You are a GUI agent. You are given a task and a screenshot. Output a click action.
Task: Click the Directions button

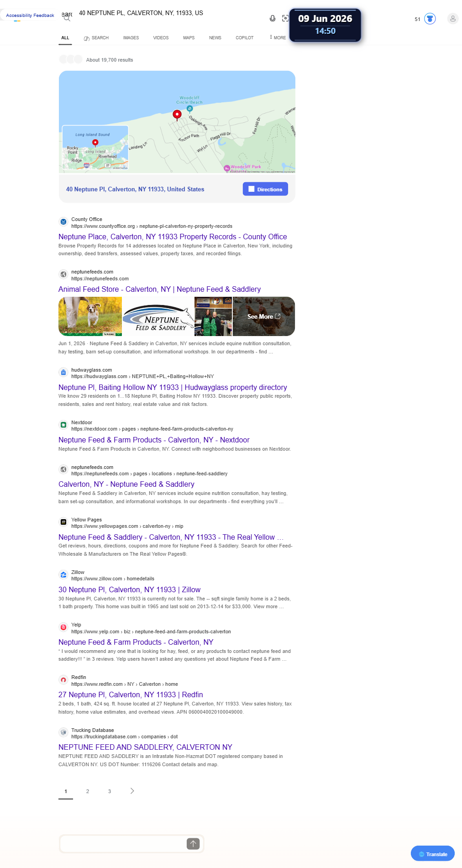(265, 189)
